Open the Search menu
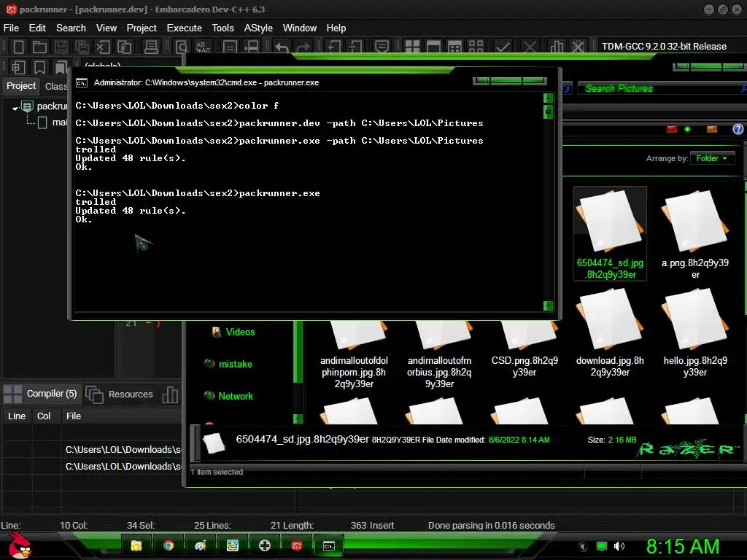Image resolution: width=747 pixels, height=560 pixels. (71, 28)
